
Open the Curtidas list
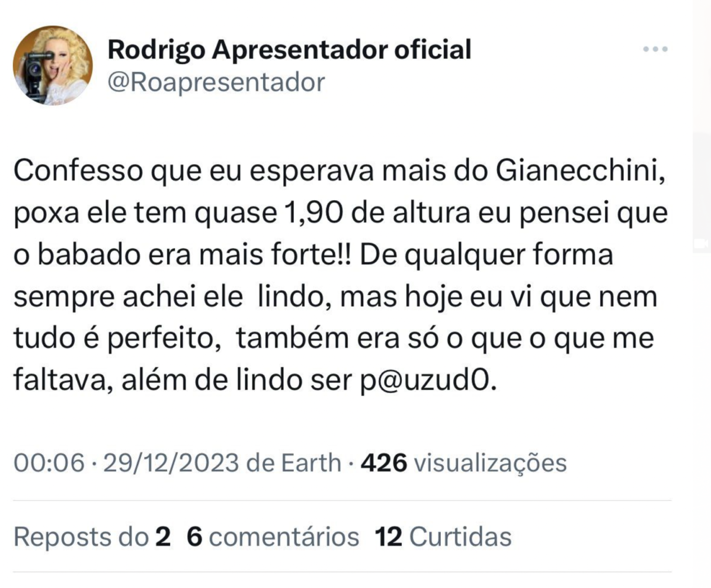[460, 537]
